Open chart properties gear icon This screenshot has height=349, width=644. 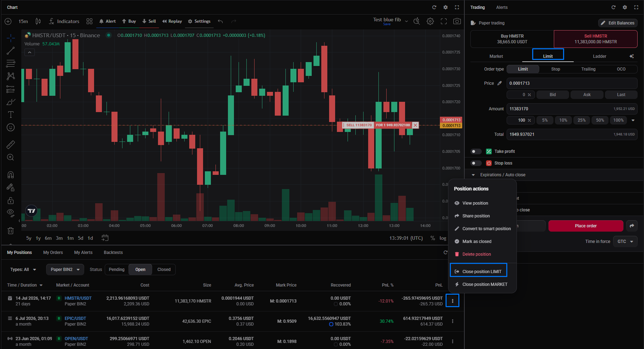430,21
